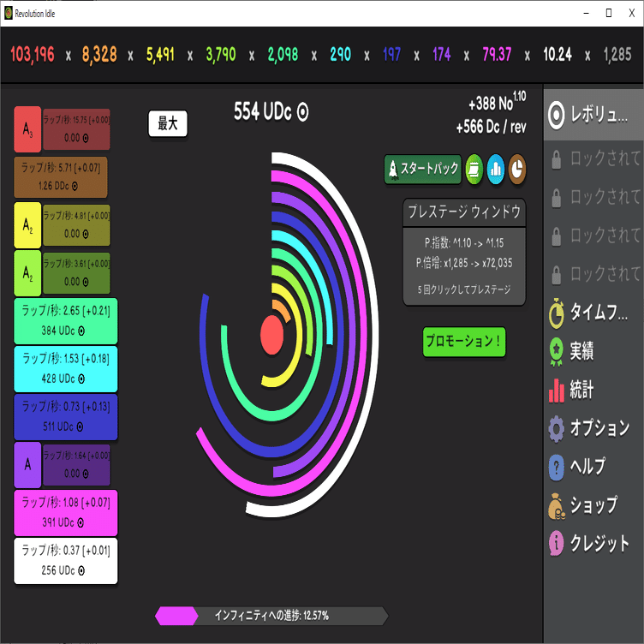Open the green book icon button
The image size is (644, 644).
point(474,169)
